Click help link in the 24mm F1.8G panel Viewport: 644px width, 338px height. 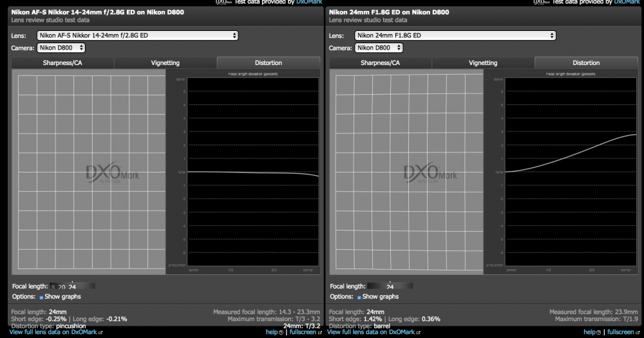coord(592,332)
